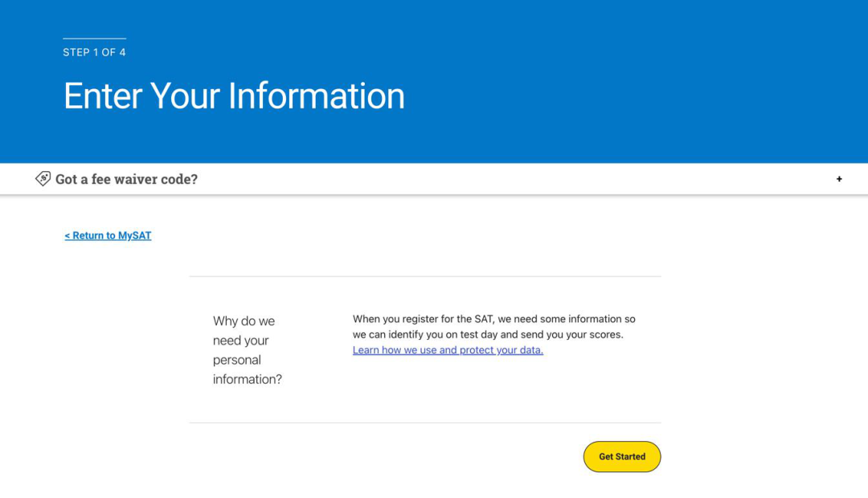The image size is (868, 498).
Task: Select the "STEP 1 OF 4" indicator
Action: point(94,52)
